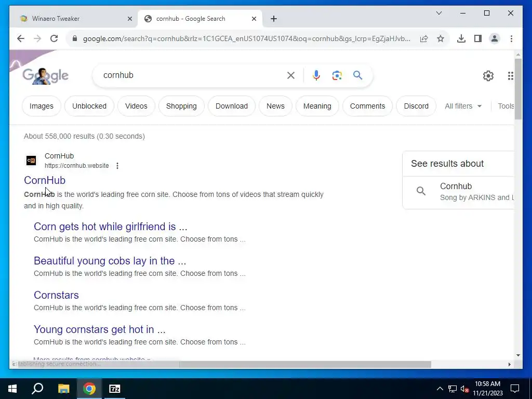Click 'About 558,000 results' text
Image resolution: width=532 pixels, height=399 pixels.
pyautogui.click(x=59, y=136)
